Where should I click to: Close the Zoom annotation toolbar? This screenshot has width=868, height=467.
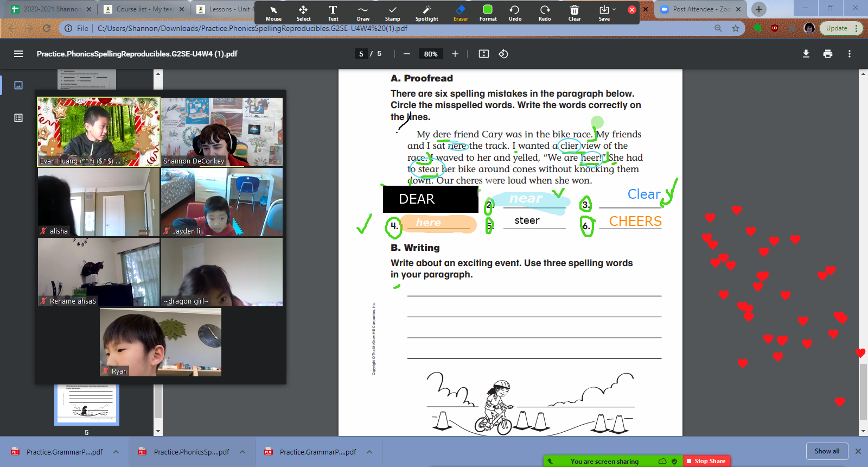[x=632, y=10]
